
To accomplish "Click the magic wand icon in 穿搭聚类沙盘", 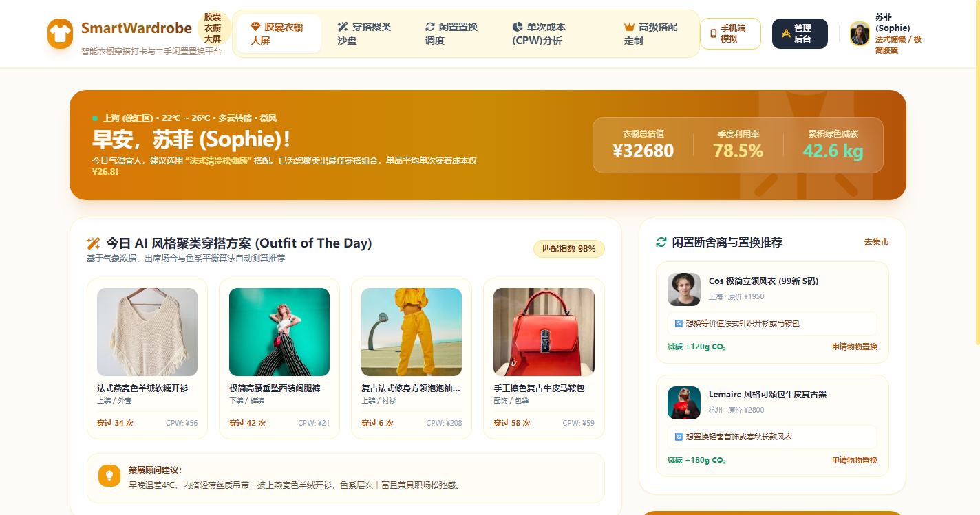I will (343, 27).
